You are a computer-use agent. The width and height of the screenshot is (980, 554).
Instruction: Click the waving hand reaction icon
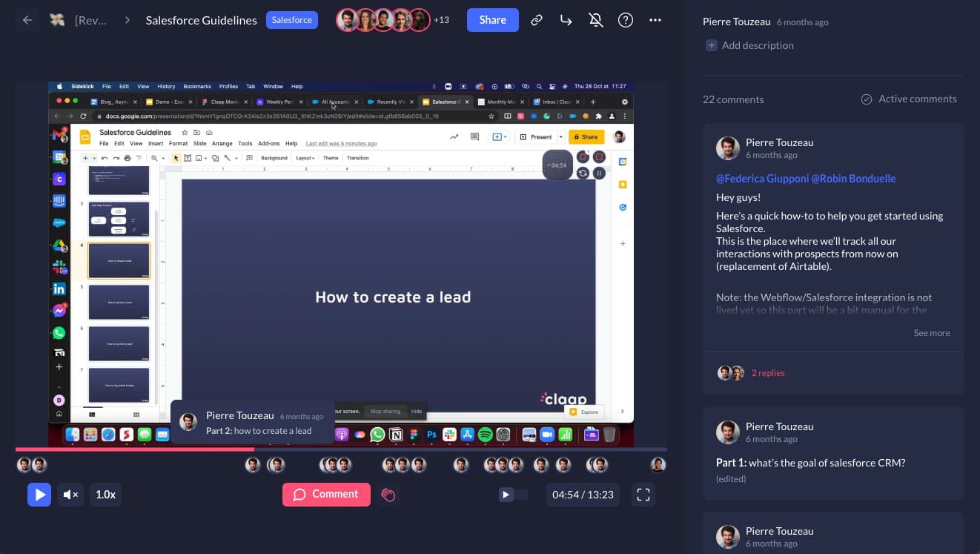click(388, 495)
